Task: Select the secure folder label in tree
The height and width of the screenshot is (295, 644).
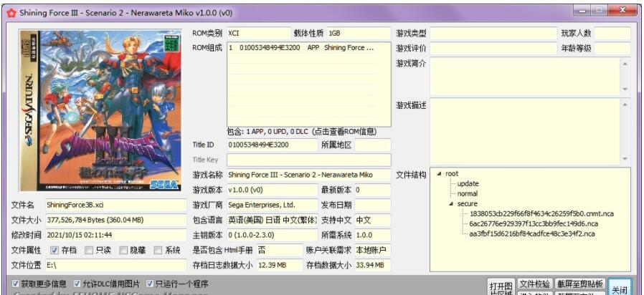Action: pyautogui.click(x=468, y=204)
